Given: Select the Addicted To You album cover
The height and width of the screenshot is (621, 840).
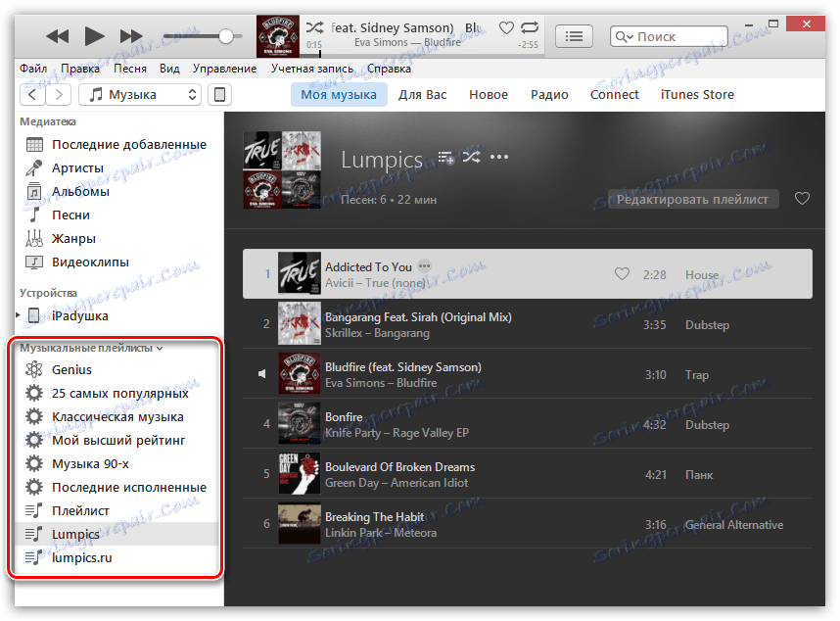Looking at the screenshot, I should (300, 273).
